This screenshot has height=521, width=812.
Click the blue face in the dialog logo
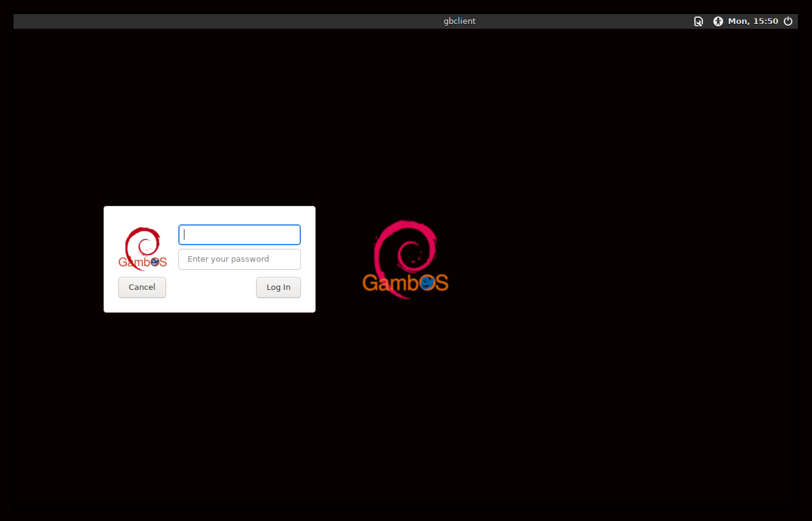click(x=156, y=262)
